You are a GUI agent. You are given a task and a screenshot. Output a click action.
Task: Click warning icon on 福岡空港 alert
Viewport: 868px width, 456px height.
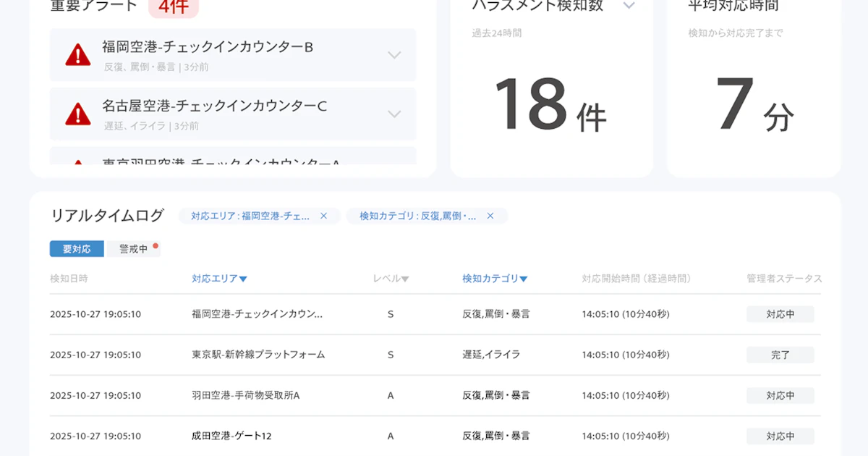coord(77,54)
